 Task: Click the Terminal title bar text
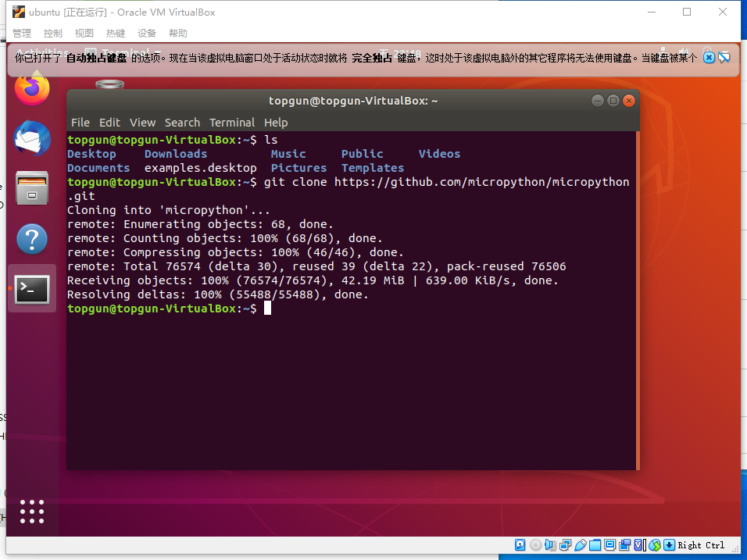click(x=353, y=101)
